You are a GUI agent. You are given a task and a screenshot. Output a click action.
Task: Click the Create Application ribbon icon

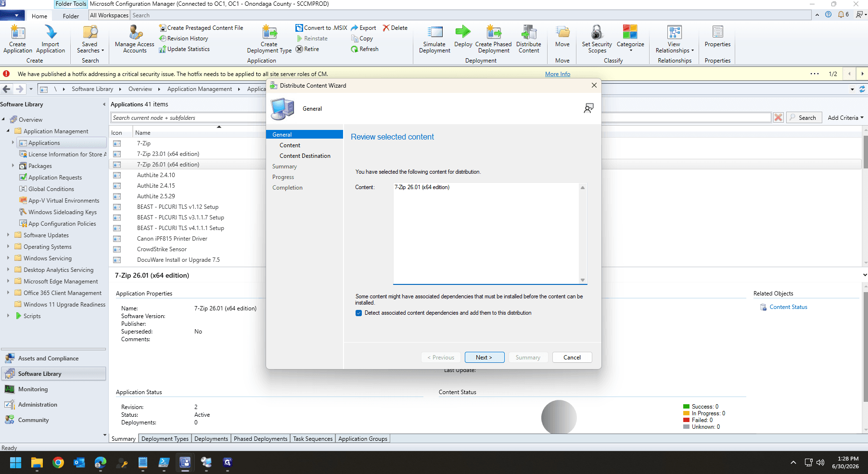[x=18, y=38]
